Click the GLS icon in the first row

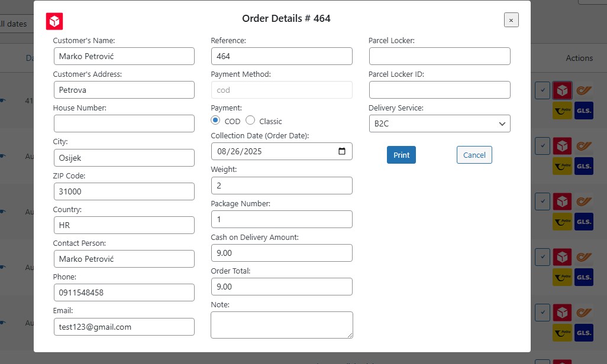pos(583,110)
